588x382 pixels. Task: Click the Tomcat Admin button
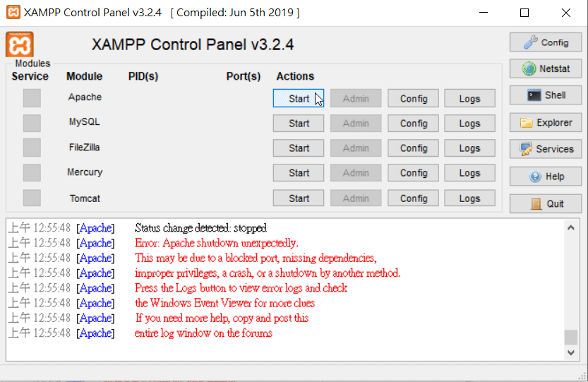(x=356, y=198)
